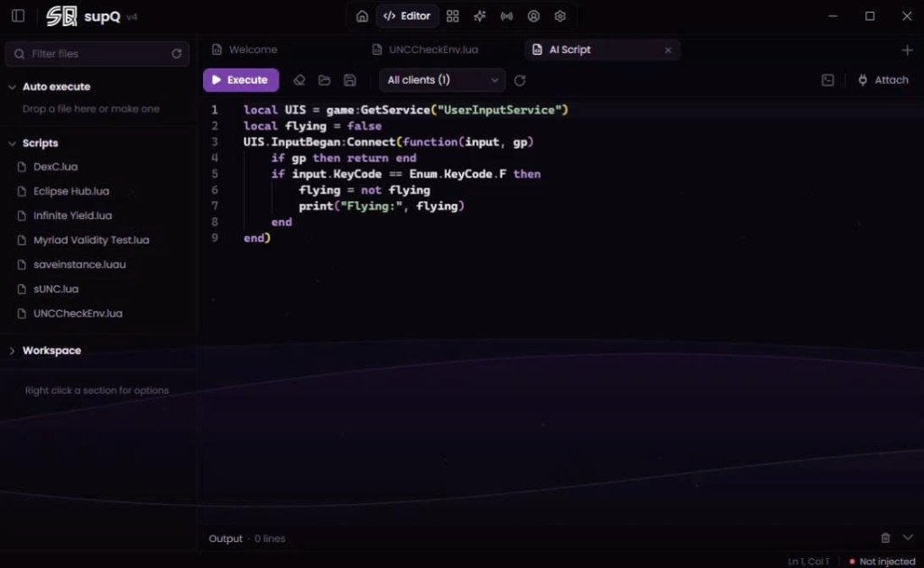This screenshot has width=924, height=568.
Task: Open the Home page icon
Action: [362, 16]
